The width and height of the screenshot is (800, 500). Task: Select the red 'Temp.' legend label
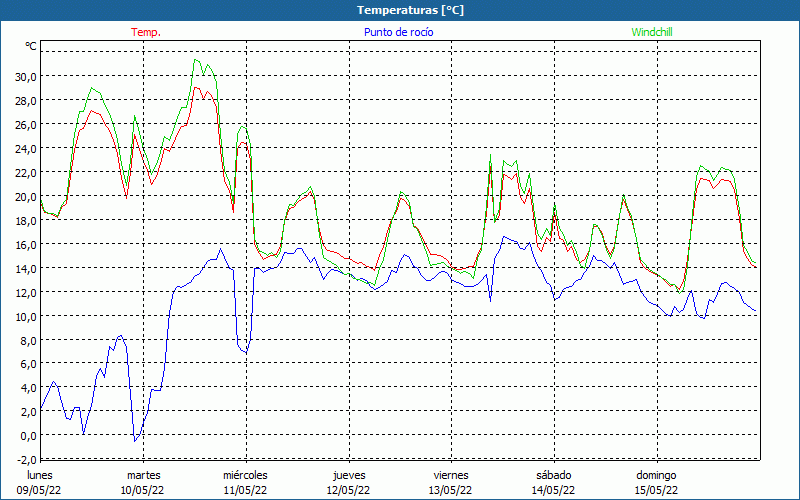[x=146, y=32]
